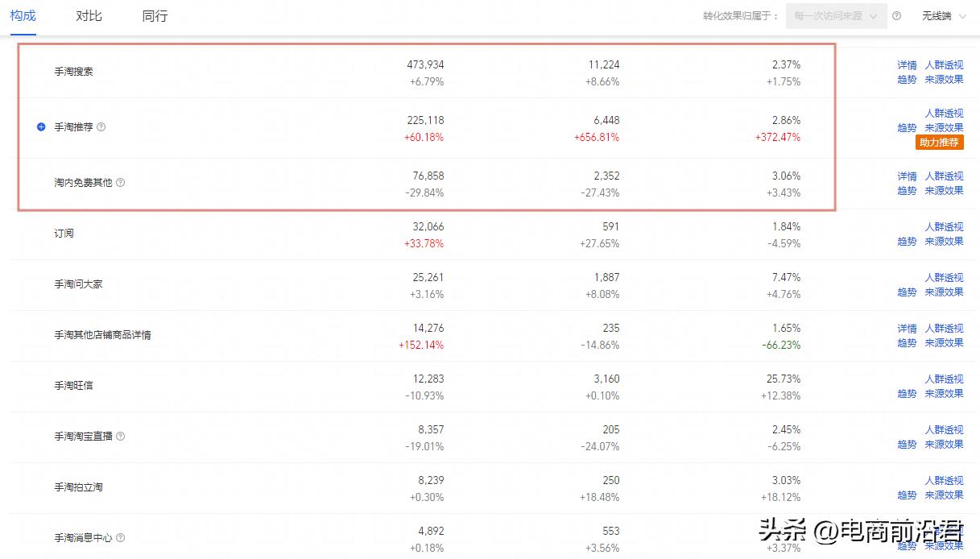Click help icon next to 手淘推荐
This screenshot has width=980, height=559.
(x=101, y=127)
